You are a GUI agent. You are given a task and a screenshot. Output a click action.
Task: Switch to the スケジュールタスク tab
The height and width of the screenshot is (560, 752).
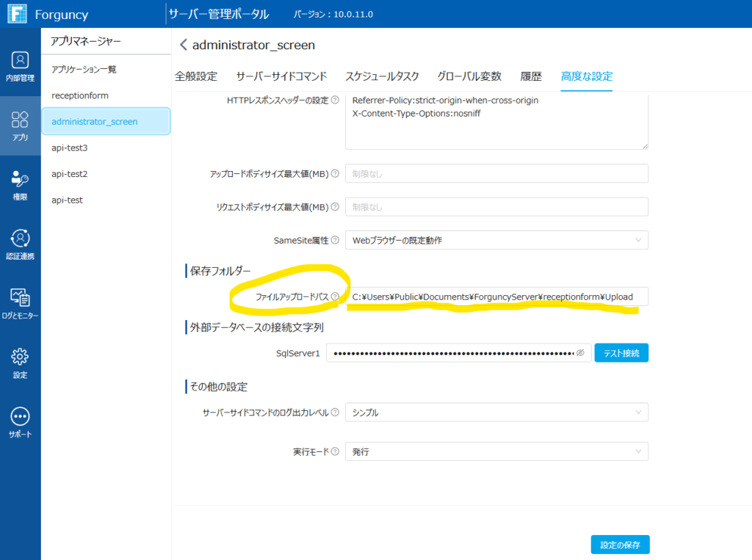pos(382,76)
